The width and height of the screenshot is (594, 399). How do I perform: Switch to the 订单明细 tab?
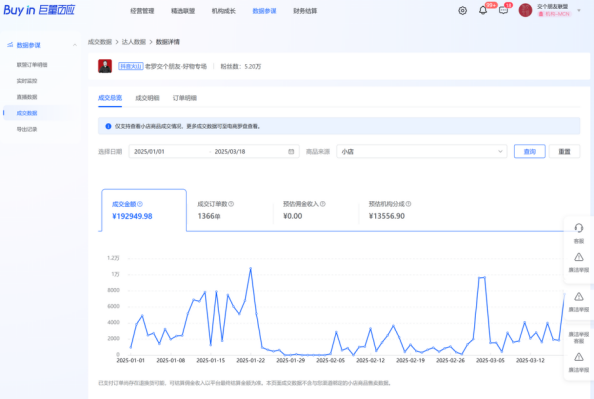pos(184,98)
